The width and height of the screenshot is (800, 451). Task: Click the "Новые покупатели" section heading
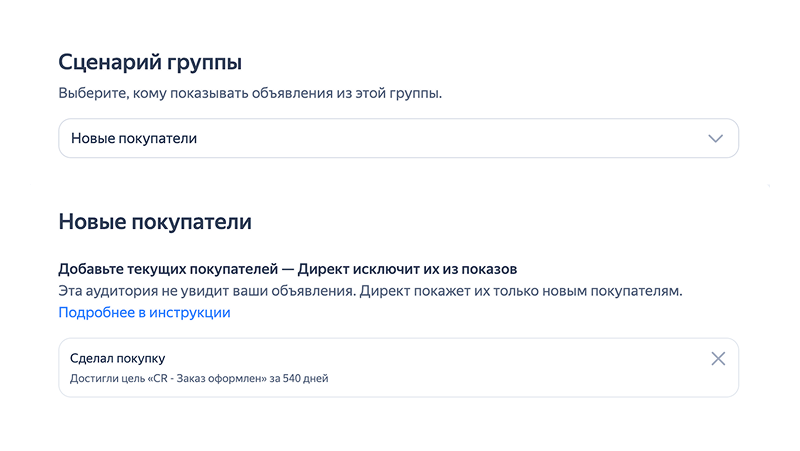155,221
